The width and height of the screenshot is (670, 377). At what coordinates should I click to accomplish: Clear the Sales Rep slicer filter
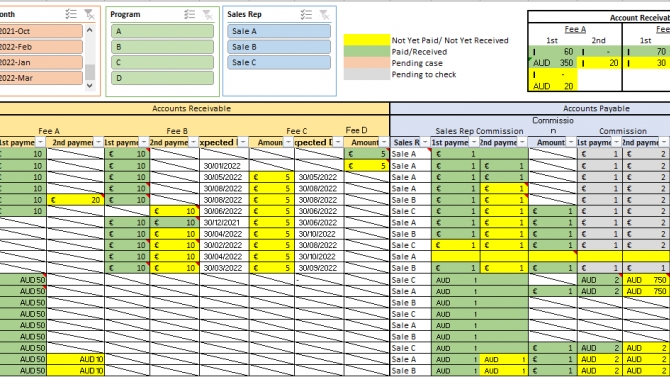click(x=324, y=14)
